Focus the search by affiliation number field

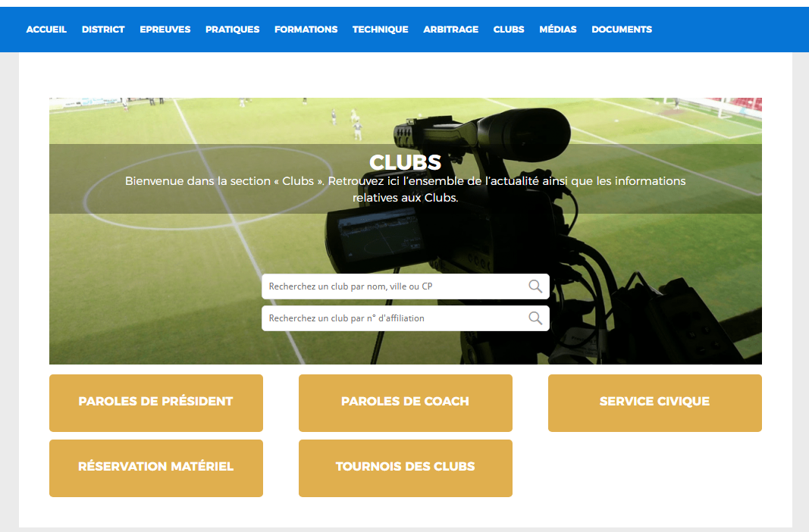[x=406, y=318]
